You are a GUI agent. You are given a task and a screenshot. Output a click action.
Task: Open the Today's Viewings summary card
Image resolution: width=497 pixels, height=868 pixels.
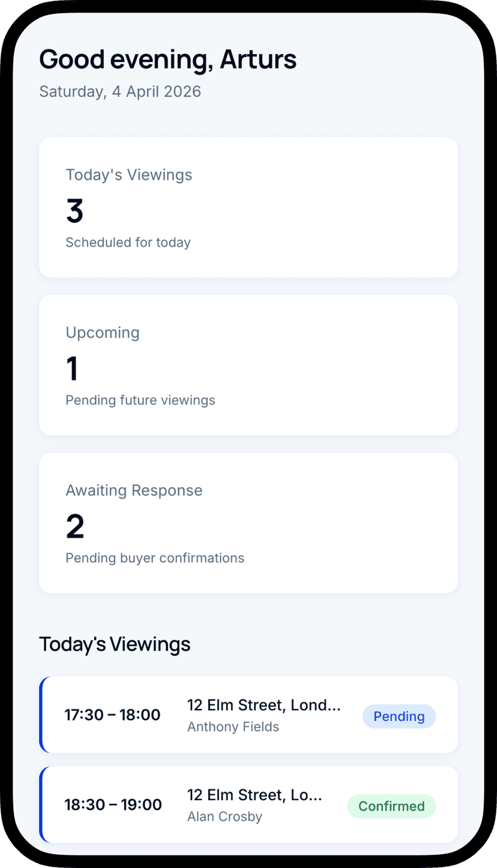coord(248,206)
